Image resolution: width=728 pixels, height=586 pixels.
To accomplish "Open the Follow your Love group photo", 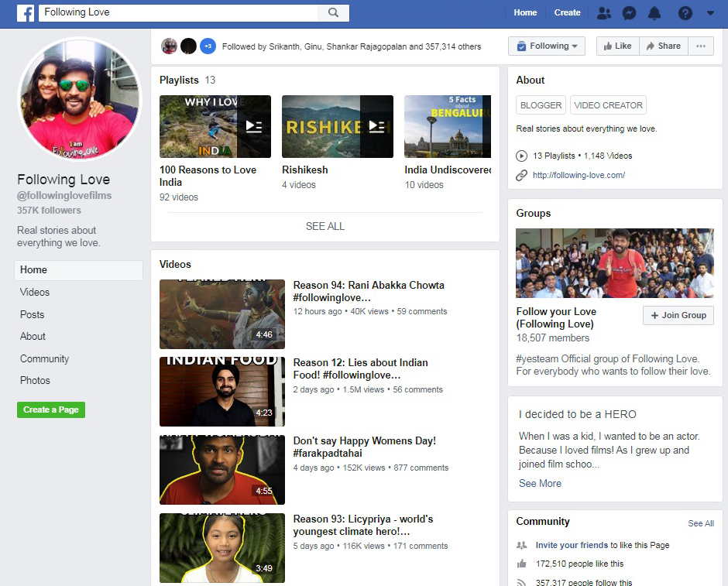I will click(x=615, y=263).
